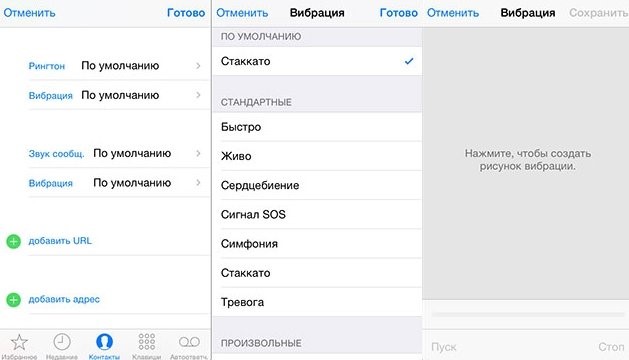Open the Клавиши keypad tab

146,346
